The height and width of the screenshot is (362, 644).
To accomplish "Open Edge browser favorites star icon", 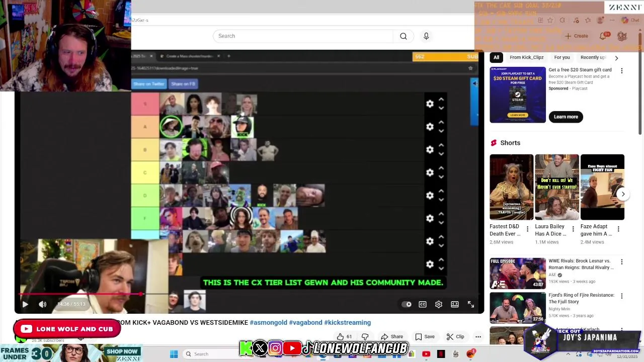I will (x=550, y=20).
